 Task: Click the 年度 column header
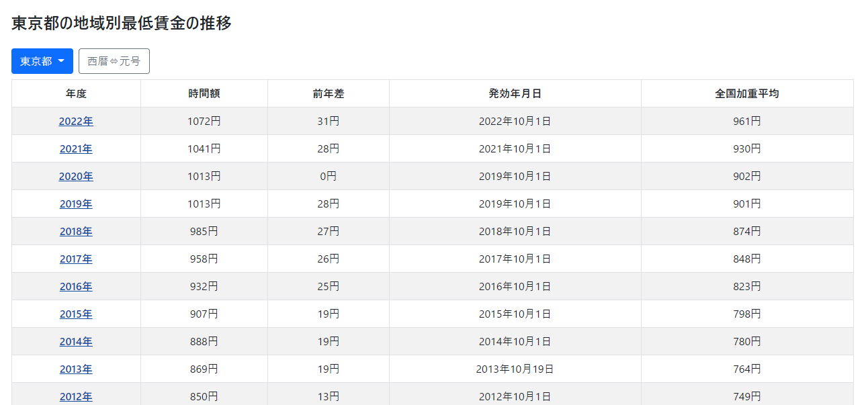pos(76,94)
